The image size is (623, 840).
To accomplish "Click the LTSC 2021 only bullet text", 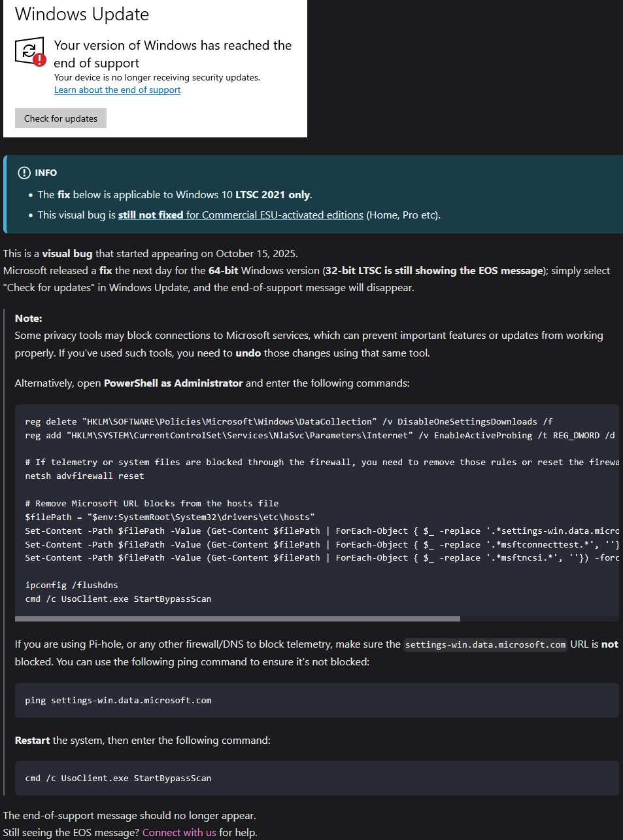I will (175, 194).
